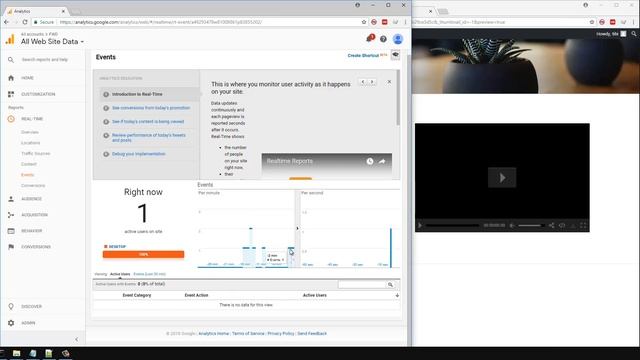Open the All Web Site Data view dropdown
Screen dimensions: 640x360
point(52,42)
